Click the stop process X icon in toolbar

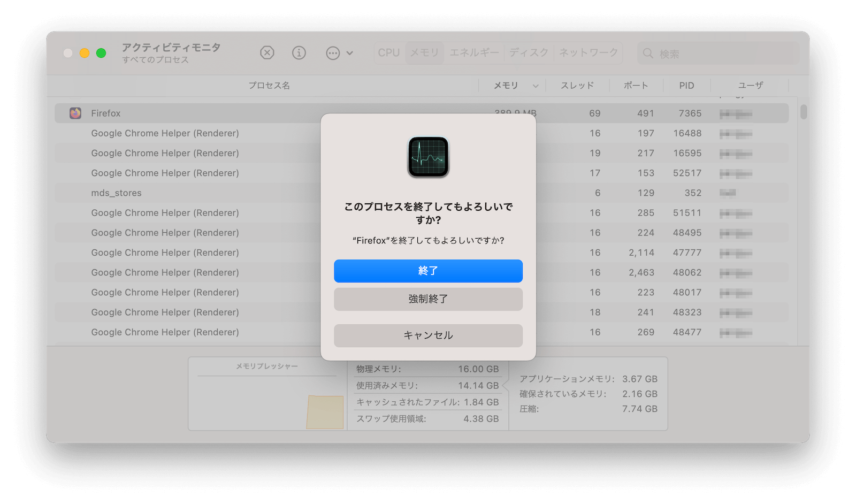(267, 52)
